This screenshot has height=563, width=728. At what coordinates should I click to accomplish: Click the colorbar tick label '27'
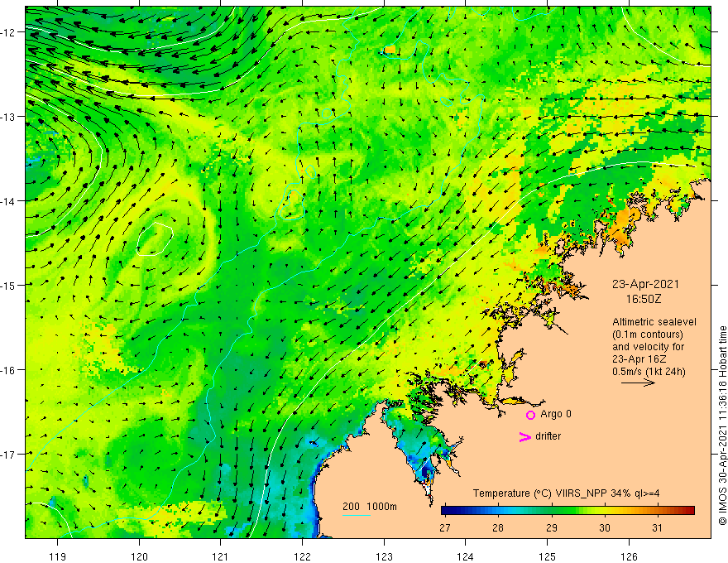coord(445,527)
